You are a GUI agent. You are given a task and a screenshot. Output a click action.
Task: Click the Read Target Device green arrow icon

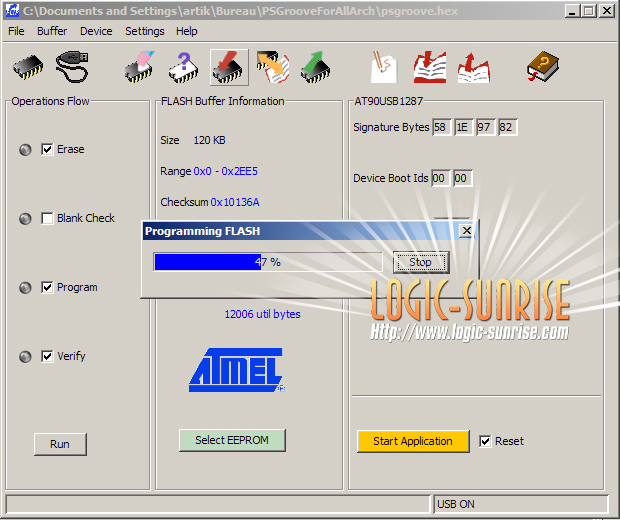click(x=316, y=67)
